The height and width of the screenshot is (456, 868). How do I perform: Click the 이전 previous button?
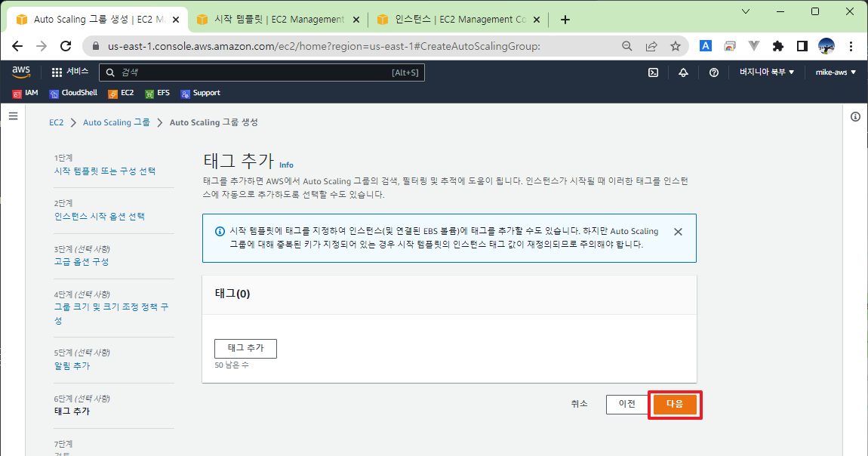(627, 405)
